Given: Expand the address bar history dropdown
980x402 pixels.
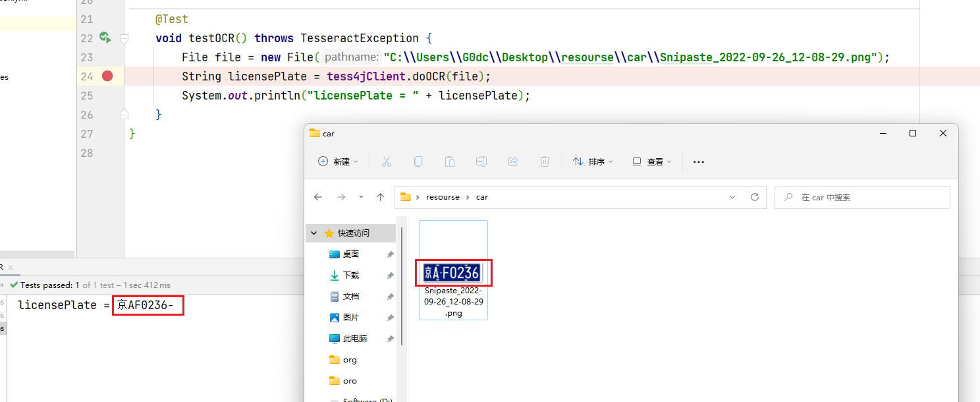Looking at the screenshot, I should [x=732, y=197].
